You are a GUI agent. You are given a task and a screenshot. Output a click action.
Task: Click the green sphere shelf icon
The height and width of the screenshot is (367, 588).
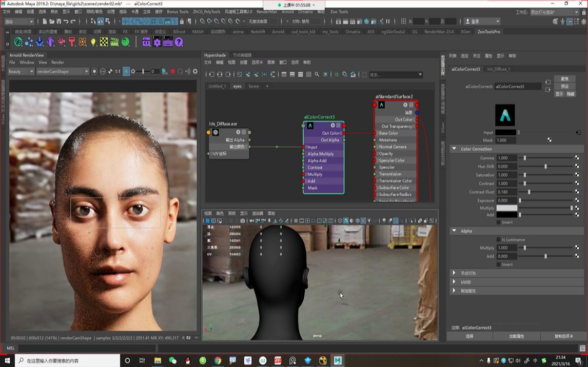(x=125, y=42)
